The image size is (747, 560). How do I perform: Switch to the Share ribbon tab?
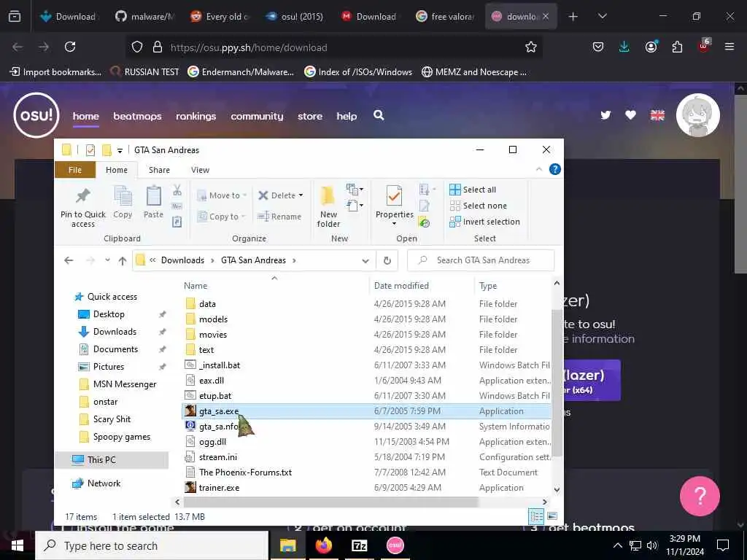[x=159, y=170]
